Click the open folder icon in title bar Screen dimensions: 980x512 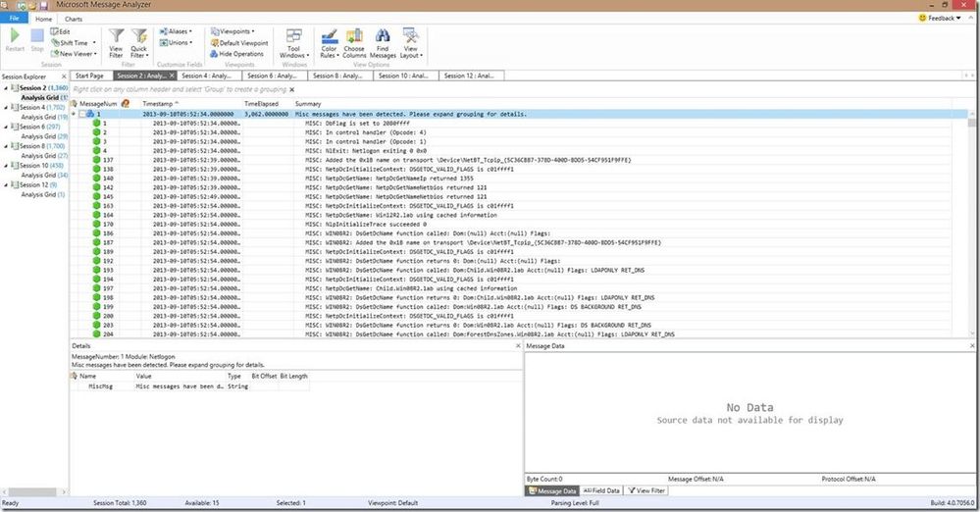coord(32,6)
